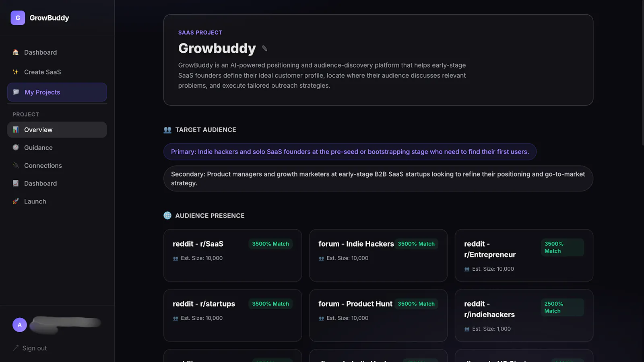This screenshot has height=362, width=644.
Task: Click 3500% Match badge on r/startups
Action: [270, 304]
